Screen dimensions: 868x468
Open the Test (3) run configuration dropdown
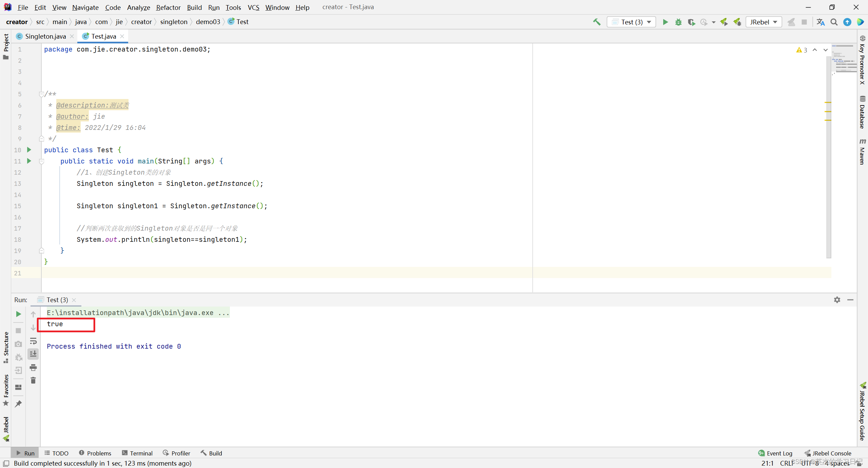click(x=631, y=22)
